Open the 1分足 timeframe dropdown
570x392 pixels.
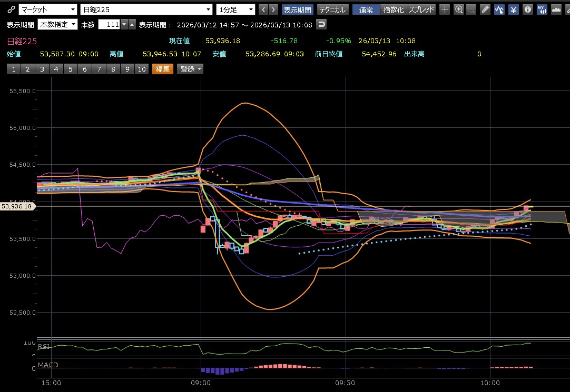tap(235, 9)
